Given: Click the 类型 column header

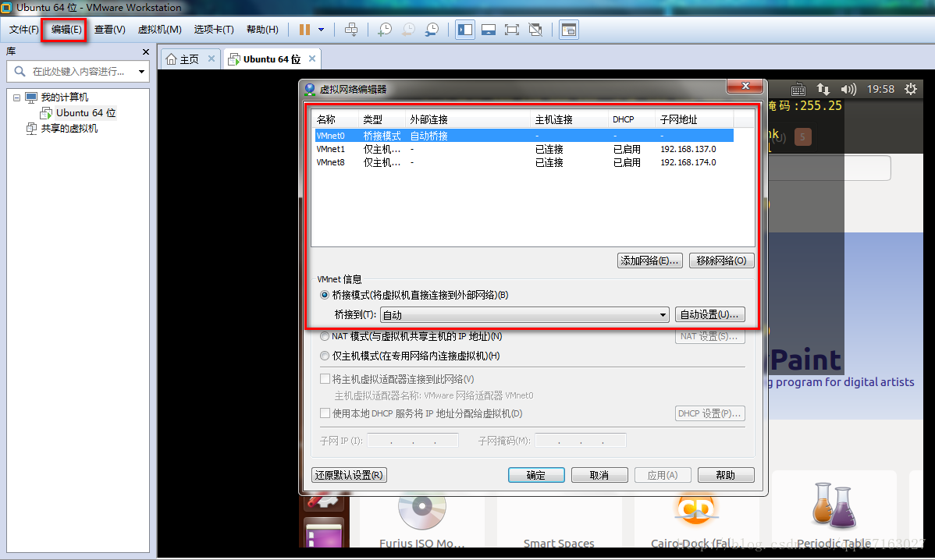Looking at the screenshot, I should [x=382, y=119].
